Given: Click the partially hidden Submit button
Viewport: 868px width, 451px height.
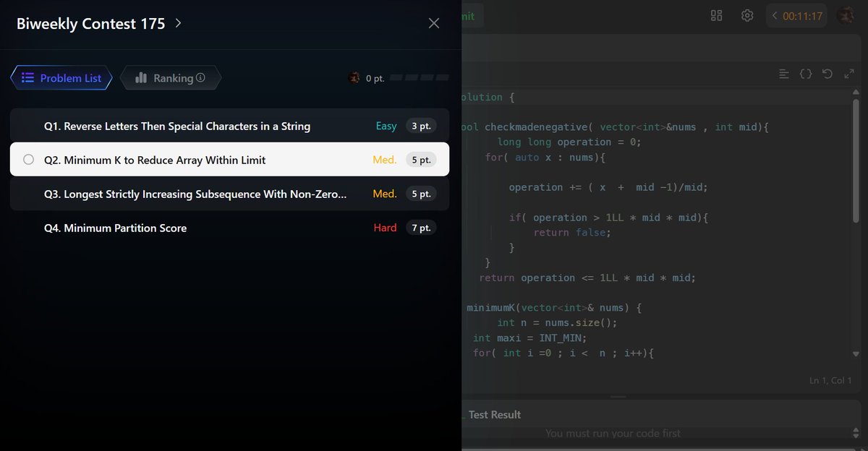Looking at the screenshot, I should pos(473,15).
